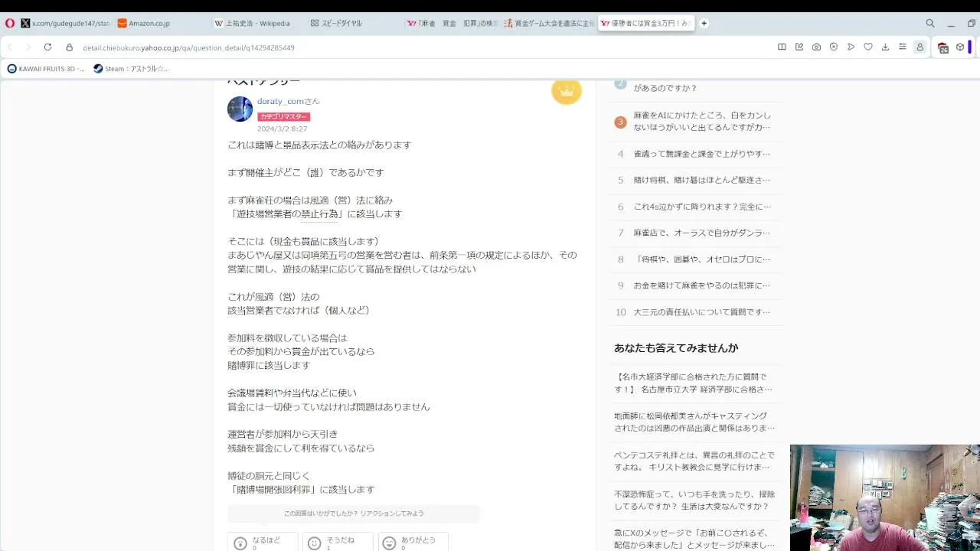Open question about ペンテコステ礼拝
980x551 pixels.
coord(694,461)
